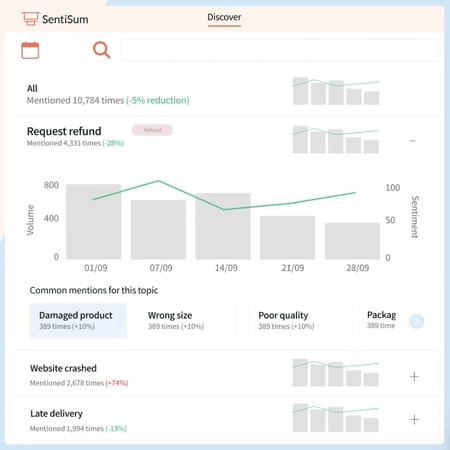Expand the Late delivery topic
Viewport: 450px width, 450px height.
click(x=414, y=419)
